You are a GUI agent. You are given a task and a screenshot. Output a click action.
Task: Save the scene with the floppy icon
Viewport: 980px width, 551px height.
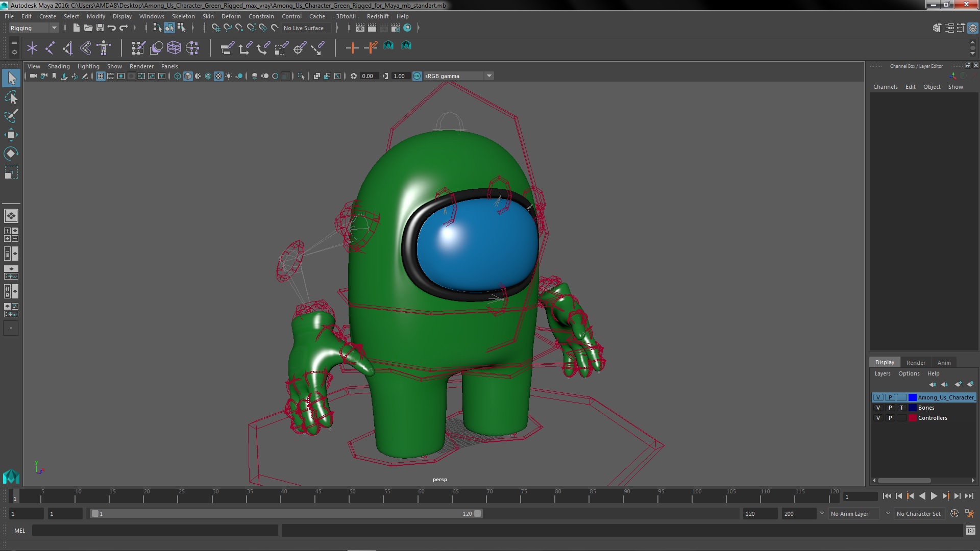[x=100, y=28]
